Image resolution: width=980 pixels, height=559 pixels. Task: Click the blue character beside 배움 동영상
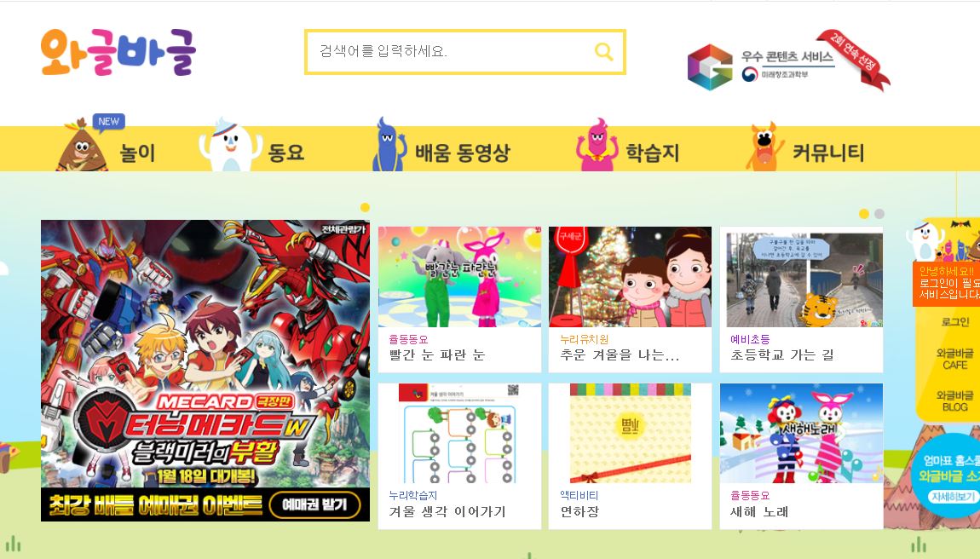pyautogui.click(x=389, y=144)
